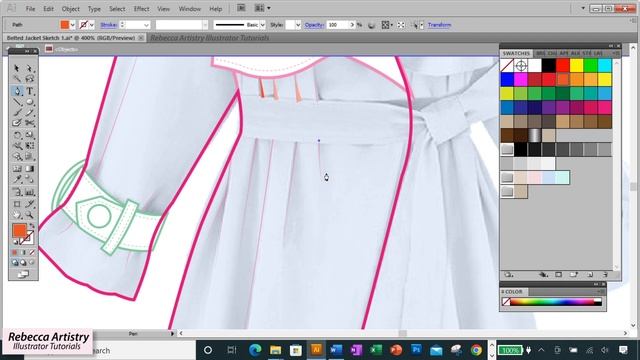Viewport: 640px width, 360px height.
Task: Select the Direct Selection tool
Action: pyautogui.click(x=30, y=68)
